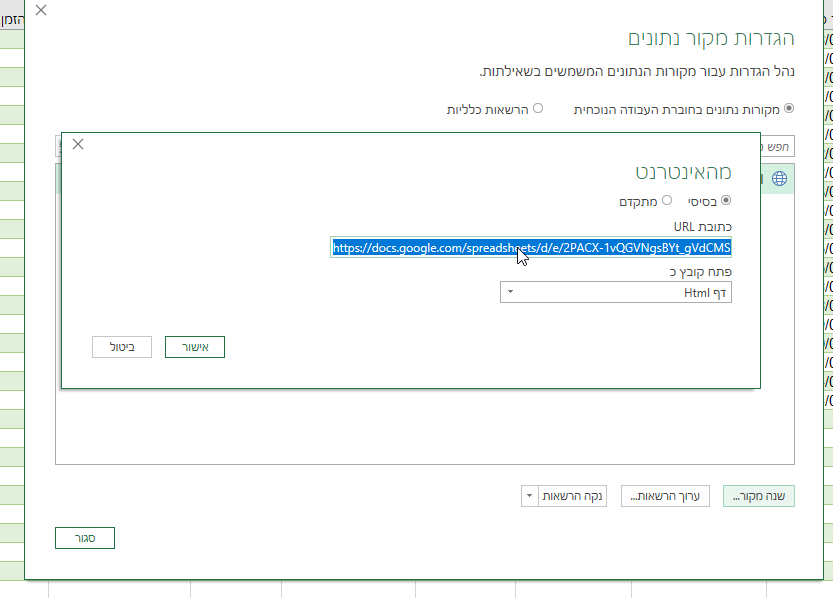Click the ערוך הרשאות... (Edit Permissions) button
833x598 pixels.
coord(665,496)
